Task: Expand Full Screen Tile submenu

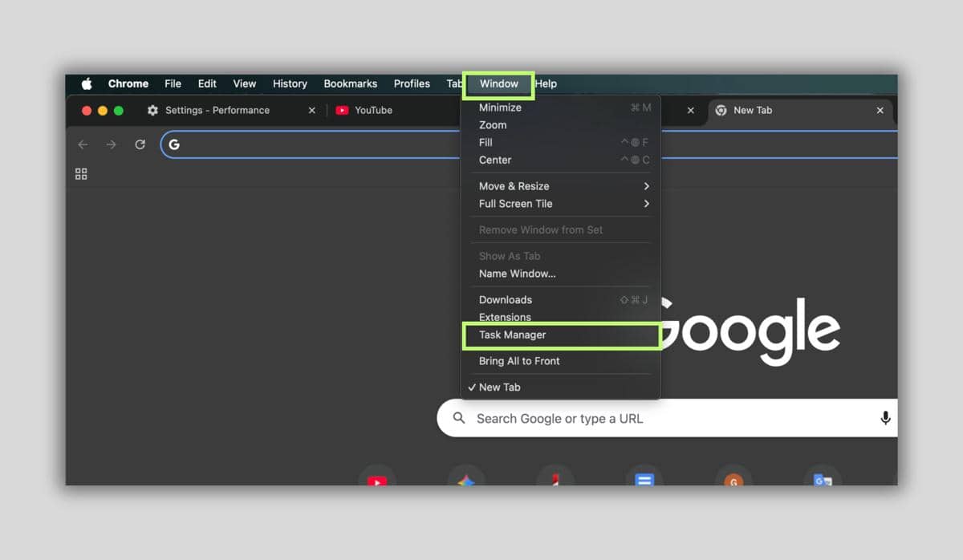Action: (x=560, y=204)
